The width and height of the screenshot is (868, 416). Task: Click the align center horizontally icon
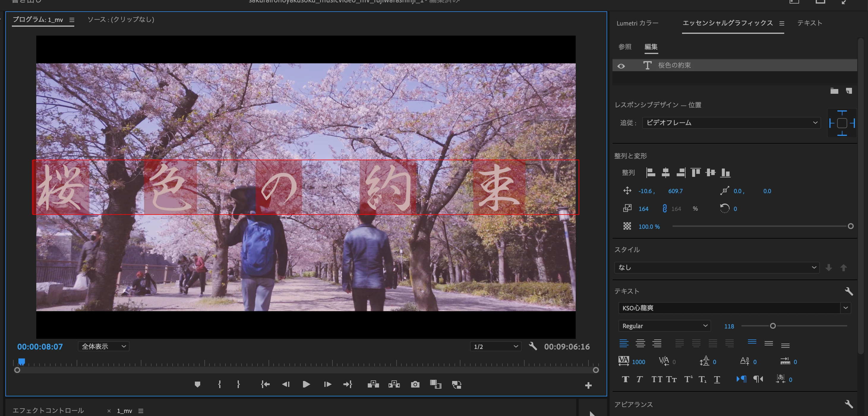[x=665, y=173]
